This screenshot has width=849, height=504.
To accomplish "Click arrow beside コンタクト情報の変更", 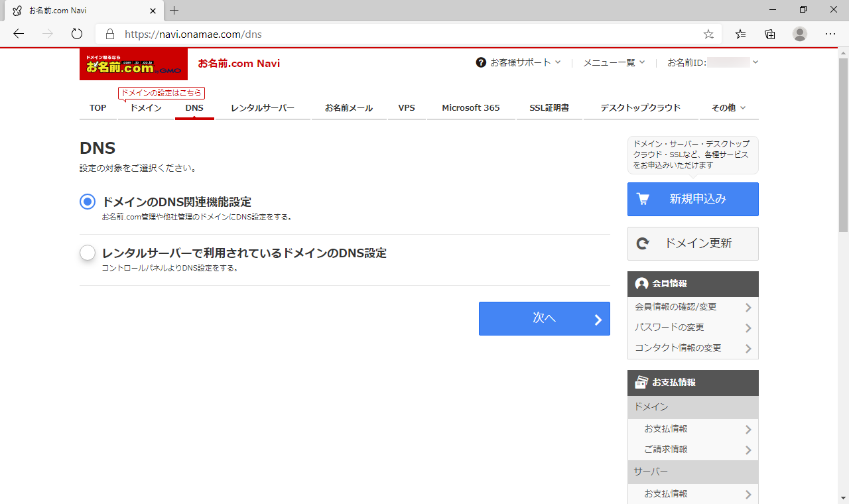I will [748, 349].
